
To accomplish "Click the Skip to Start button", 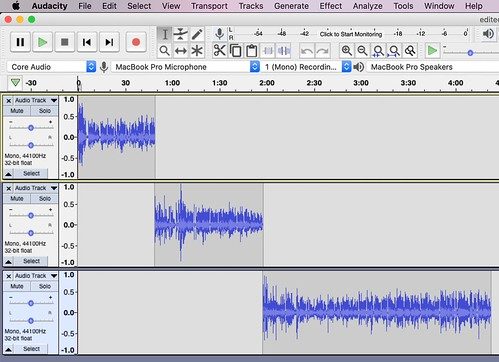I will click(87, 42).
